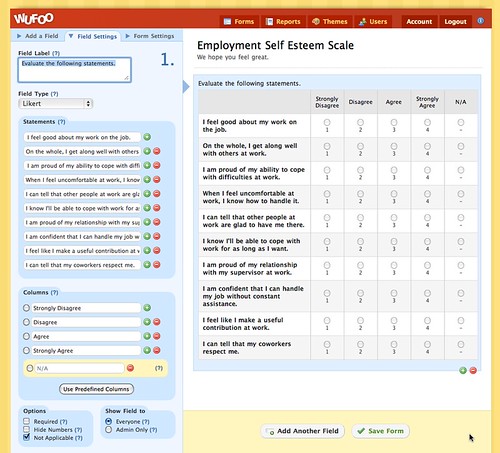Delete statement 'On the whole, I get along well'
500x453 pixels.
pyautogui.click(x=157, y=151)
